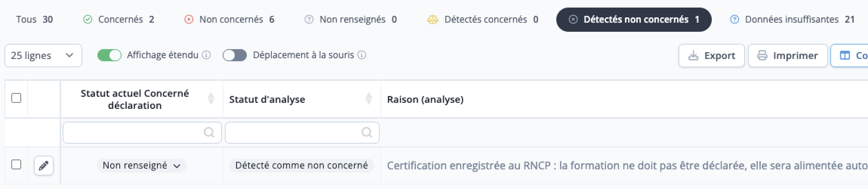
Task: Click the green check icon of Concernés
Action: tap(88, 19)
